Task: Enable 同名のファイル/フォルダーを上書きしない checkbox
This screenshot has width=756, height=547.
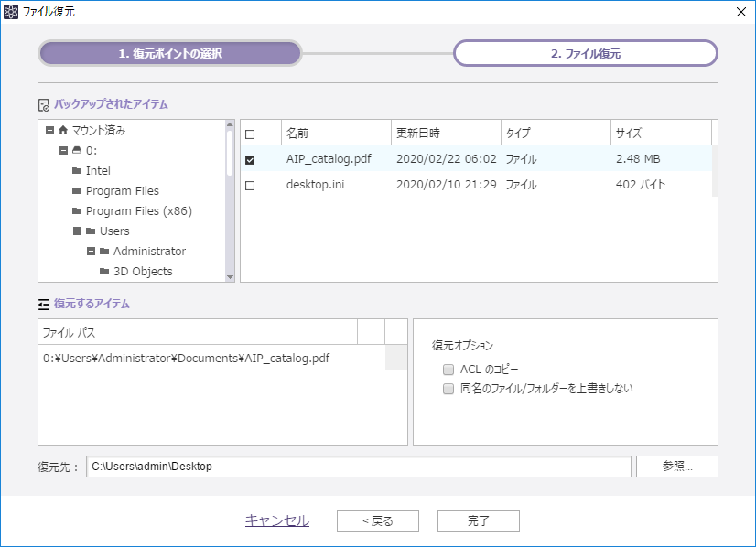Action: click(x=448, y=389)
